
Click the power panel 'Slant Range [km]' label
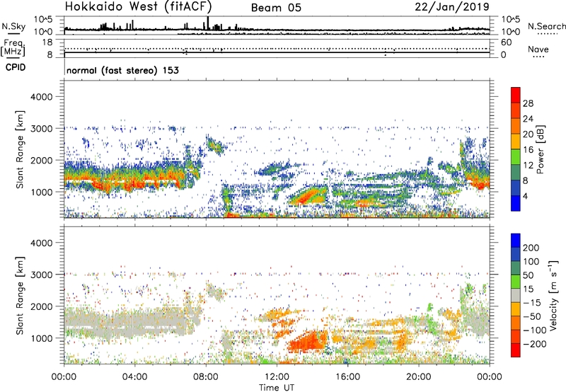pos(20,149)
